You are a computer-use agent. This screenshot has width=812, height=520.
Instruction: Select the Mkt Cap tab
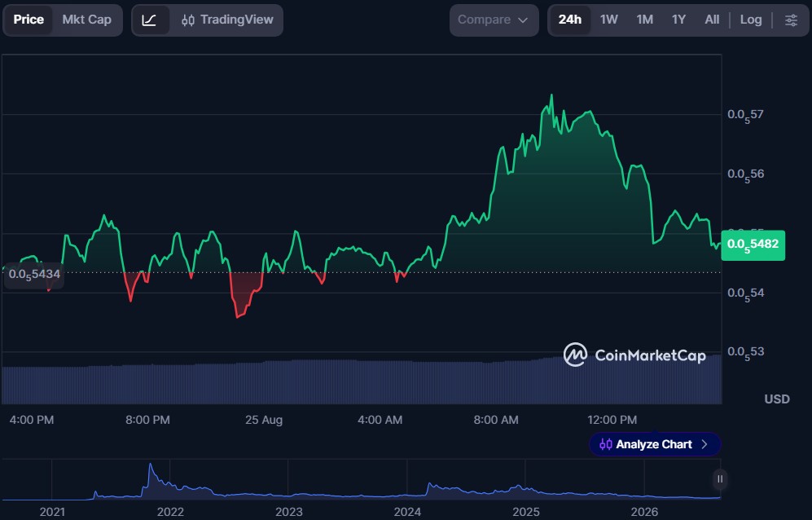tap(86, 20)
